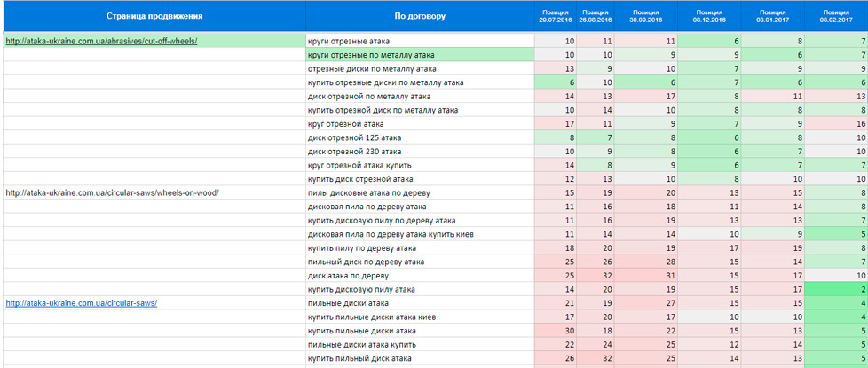Select cell 'купить пильные диски атака'
This screenshot has height=368, width=868.
[420, 331]
